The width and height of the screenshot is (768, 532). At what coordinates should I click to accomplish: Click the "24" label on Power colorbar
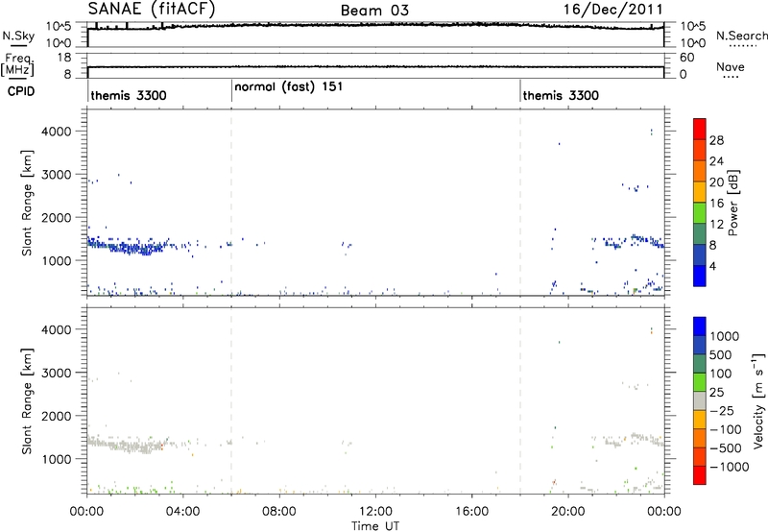click(x=716, y=161)
